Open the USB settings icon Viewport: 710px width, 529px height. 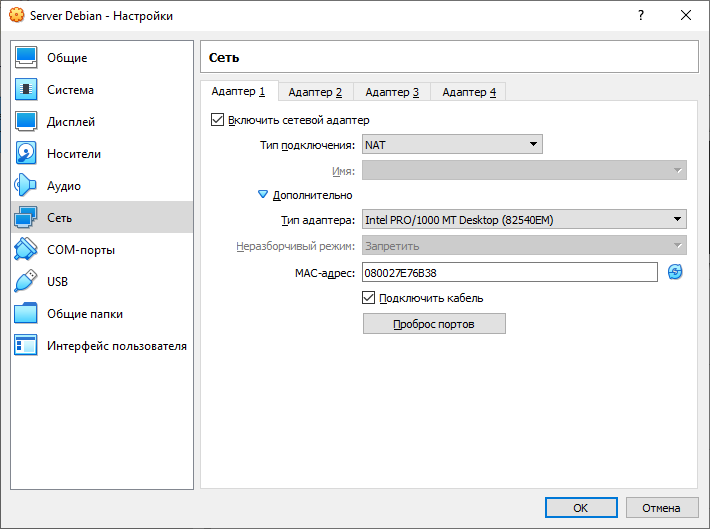coord(26,282)
